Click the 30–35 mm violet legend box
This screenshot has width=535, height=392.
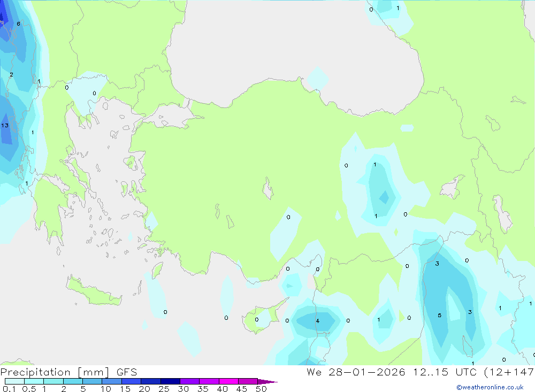190,381
